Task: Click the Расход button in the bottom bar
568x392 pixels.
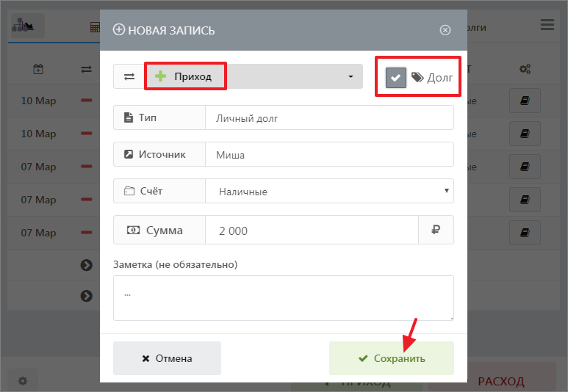Action: 501,382
